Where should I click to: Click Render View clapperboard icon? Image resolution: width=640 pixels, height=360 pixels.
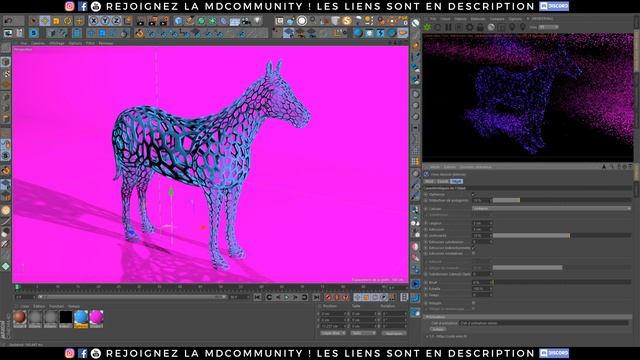click(x=141, y=20)
